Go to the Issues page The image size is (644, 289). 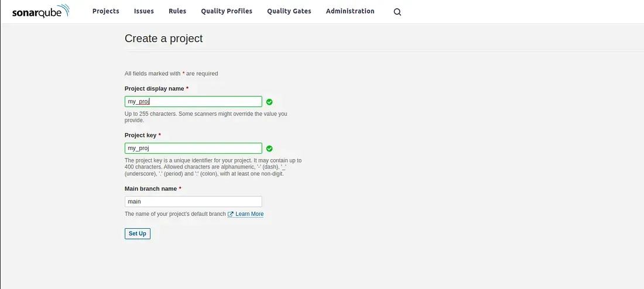(143, 11)
